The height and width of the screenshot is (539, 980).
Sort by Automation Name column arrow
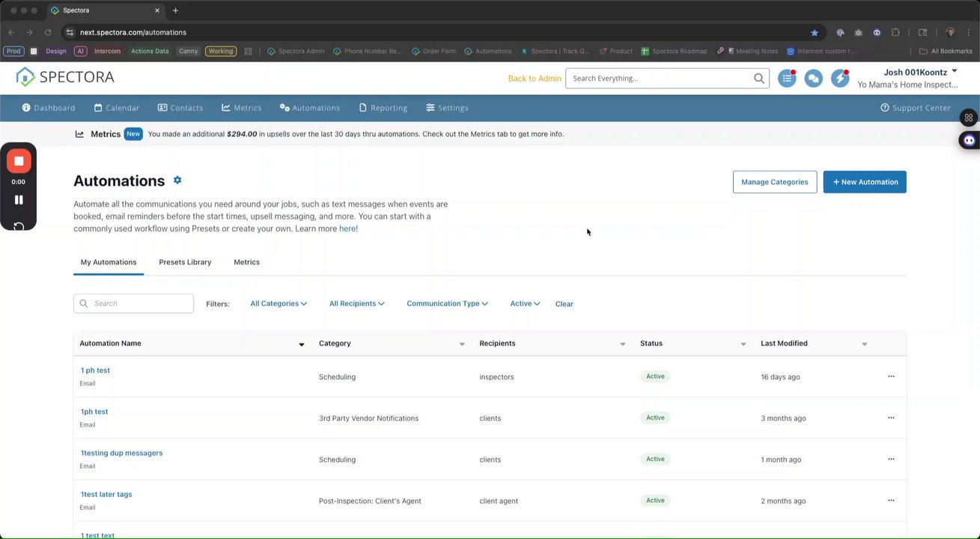click(302, 344)
